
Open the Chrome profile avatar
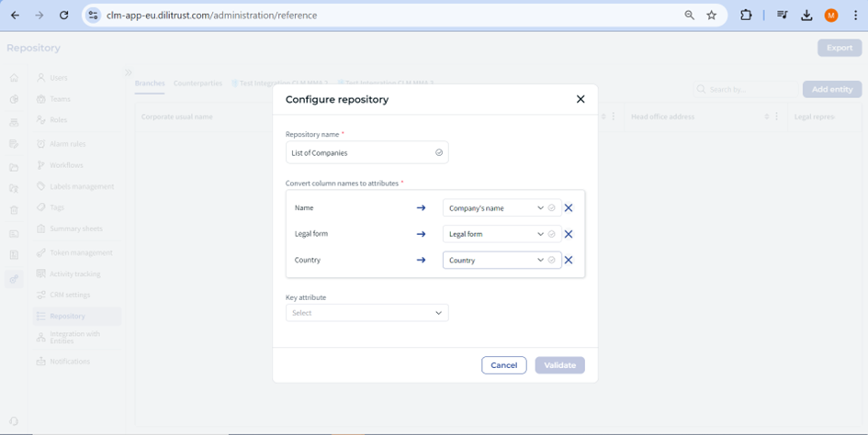(x=831, y=16)
